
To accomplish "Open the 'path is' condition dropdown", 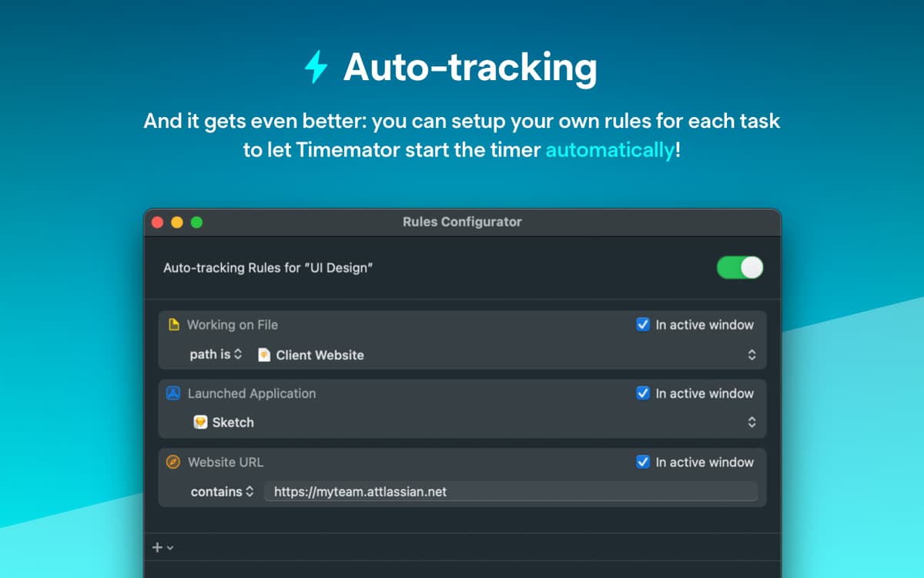I will click(x=216, y=355).
